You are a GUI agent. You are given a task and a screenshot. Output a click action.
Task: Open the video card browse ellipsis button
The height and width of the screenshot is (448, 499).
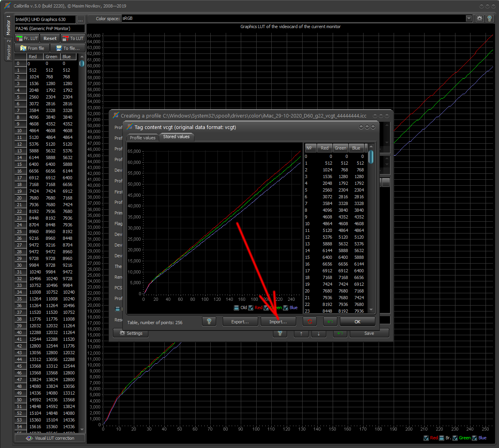click(81, 20)
